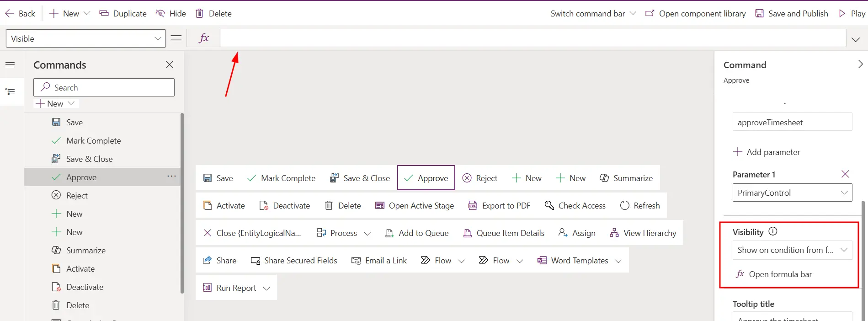This screenshot has height=321, width=868.
Task: Open the Approve item more options ellipsis
Action: [x=171, y=176]
